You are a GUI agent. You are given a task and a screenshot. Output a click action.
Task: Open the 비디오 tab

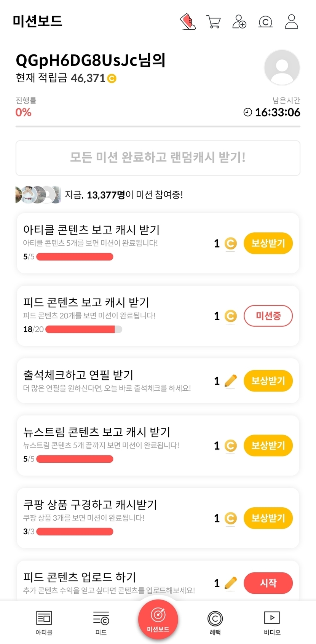pos(272,622)
